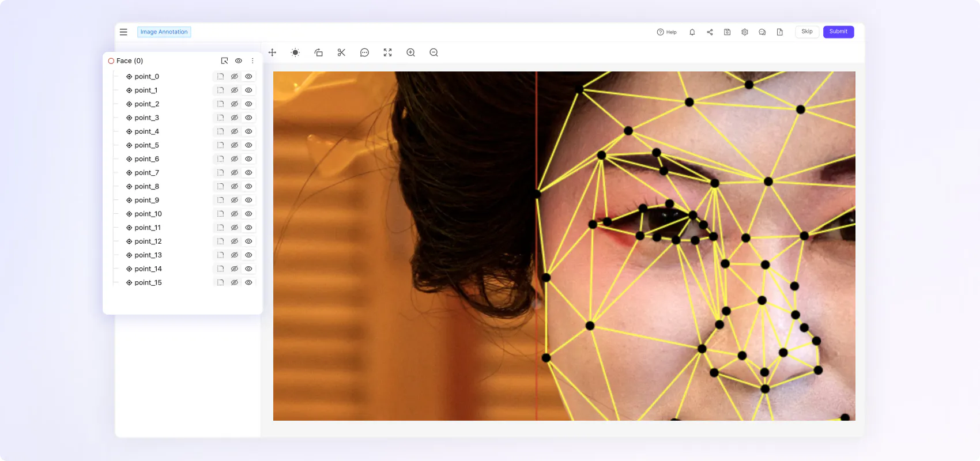980x461 pixels.
Task: Click the Face selection cursor icon
Action: [x=224, y=61]
